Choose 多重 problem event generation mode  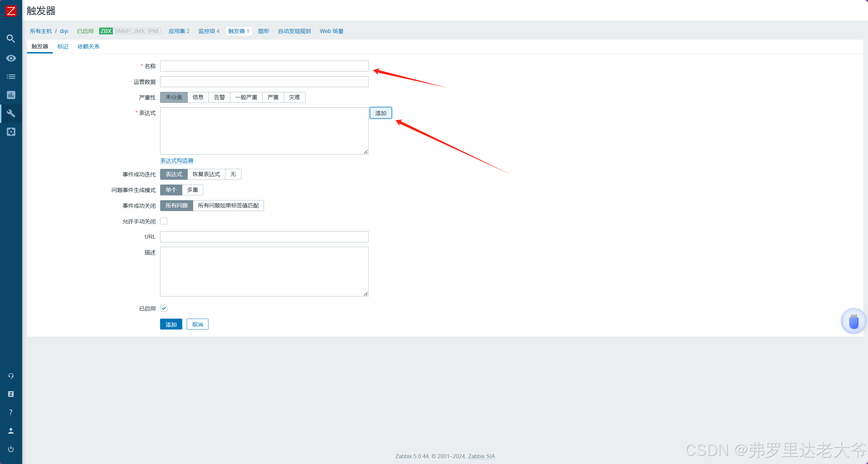(192, 190)
